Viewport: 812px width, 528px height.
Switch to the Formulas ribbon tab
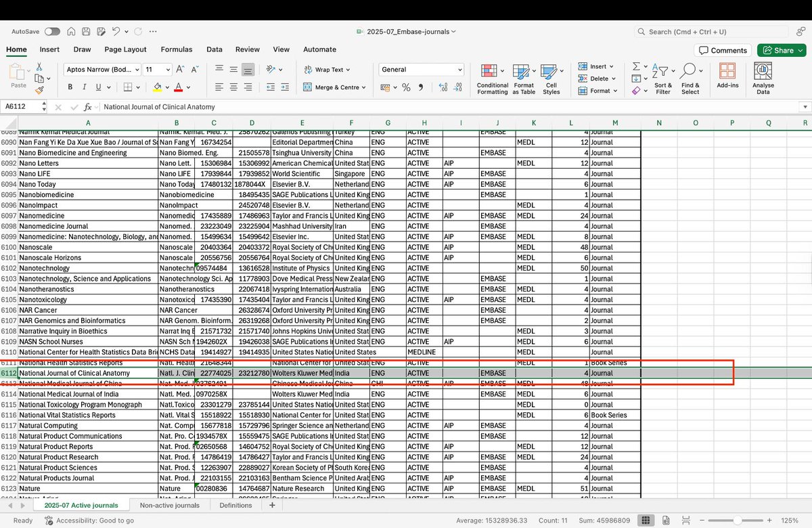click(177, 49)
